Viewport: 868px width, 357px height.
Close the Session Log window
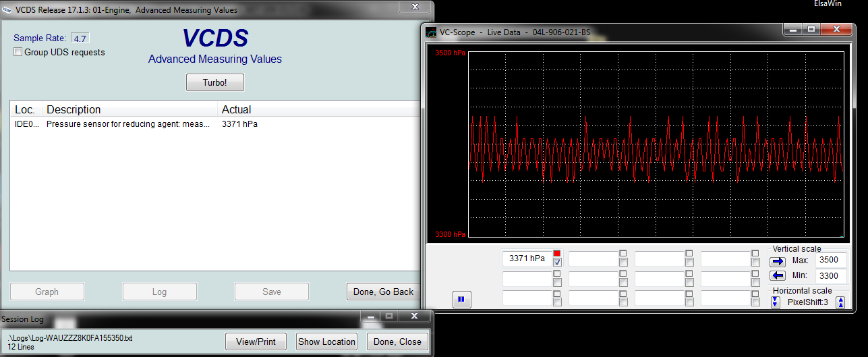point(415,315)
